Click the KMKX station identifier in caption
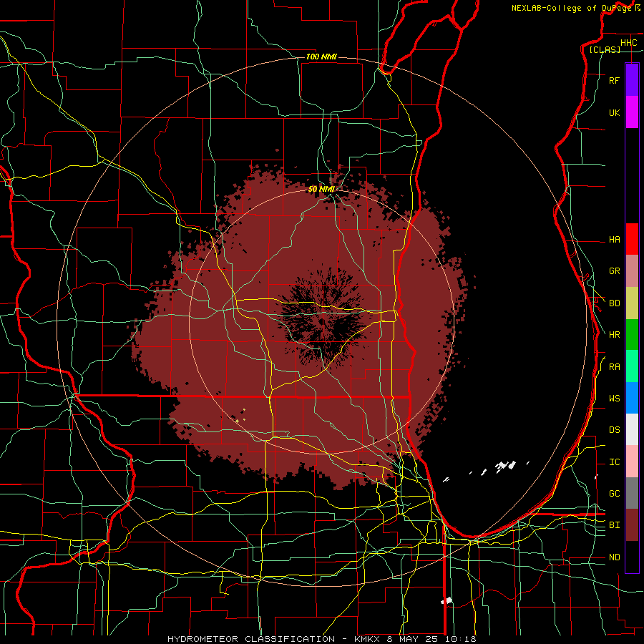 point(366,639)
